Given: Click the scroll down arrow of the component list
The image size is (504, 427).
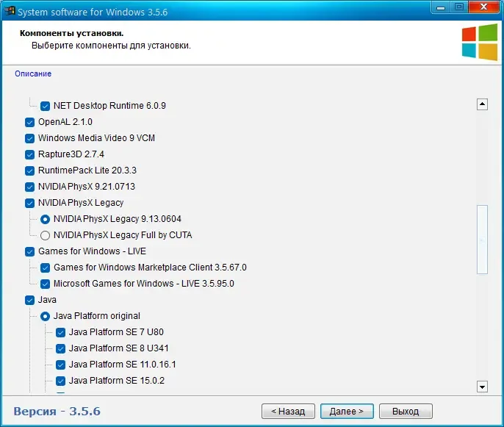Looking at the screenshot, I should (482, 387).
